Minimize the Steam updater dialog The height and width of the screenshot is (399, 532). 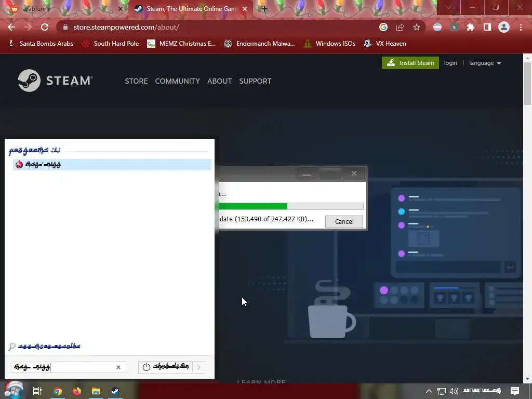click(x=307, y=174)
